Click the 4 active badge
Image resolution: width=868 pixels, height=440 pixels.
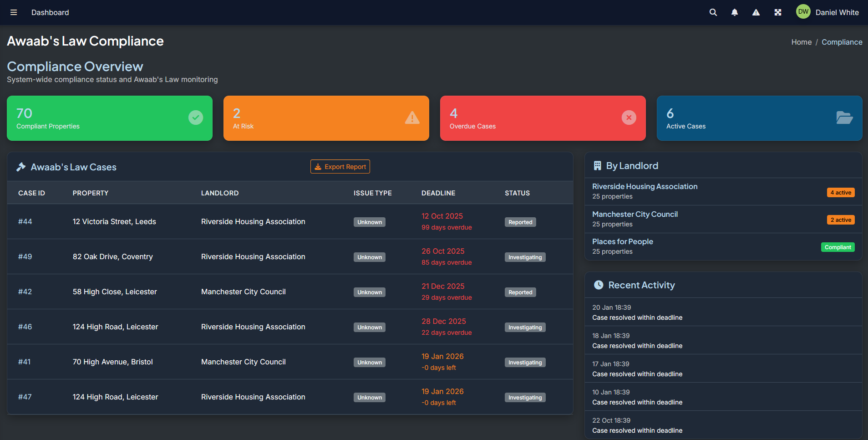click(x=840, y=193)
